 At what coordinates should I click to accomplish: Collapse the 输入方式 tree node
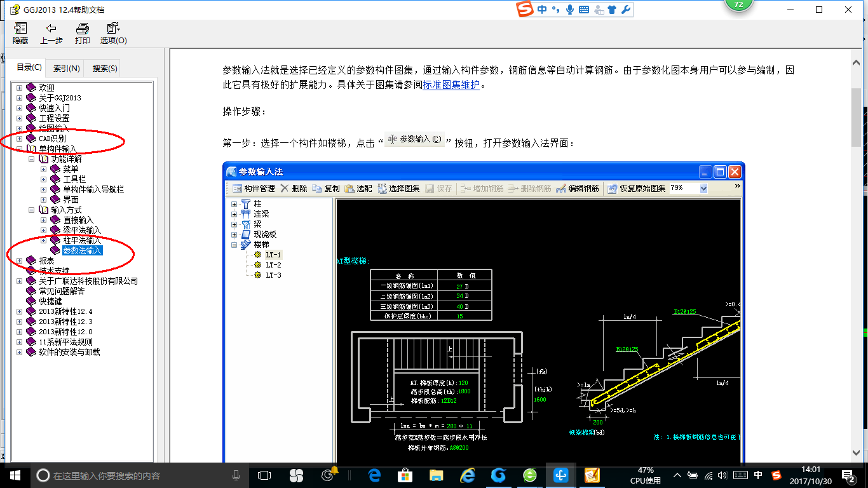[32, 210]
